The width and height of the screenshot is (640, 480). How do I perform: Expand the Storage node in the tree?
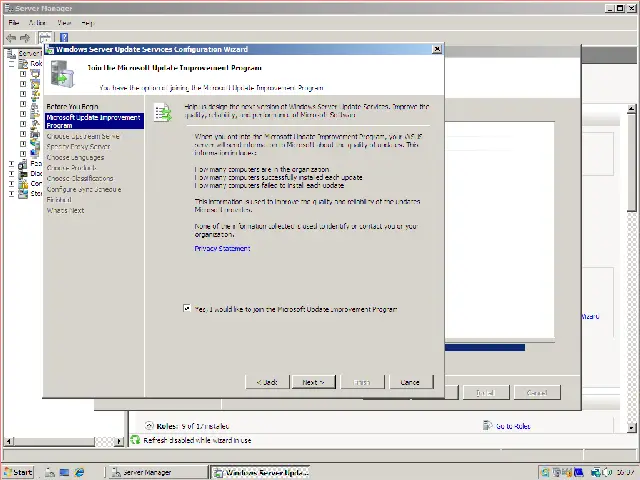11,193
